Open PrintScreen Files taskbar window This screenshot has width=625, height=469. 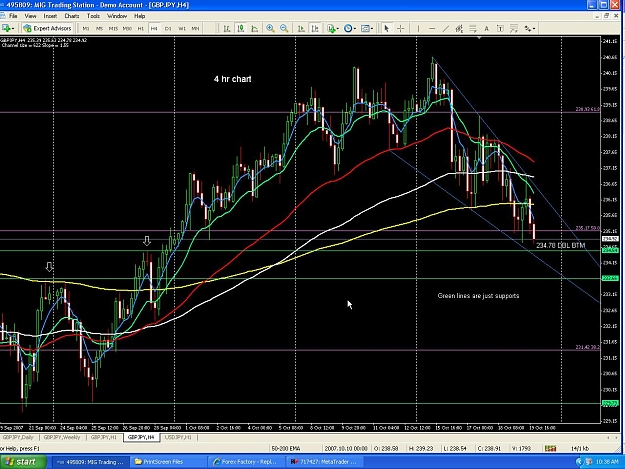(x=168, y=462)
